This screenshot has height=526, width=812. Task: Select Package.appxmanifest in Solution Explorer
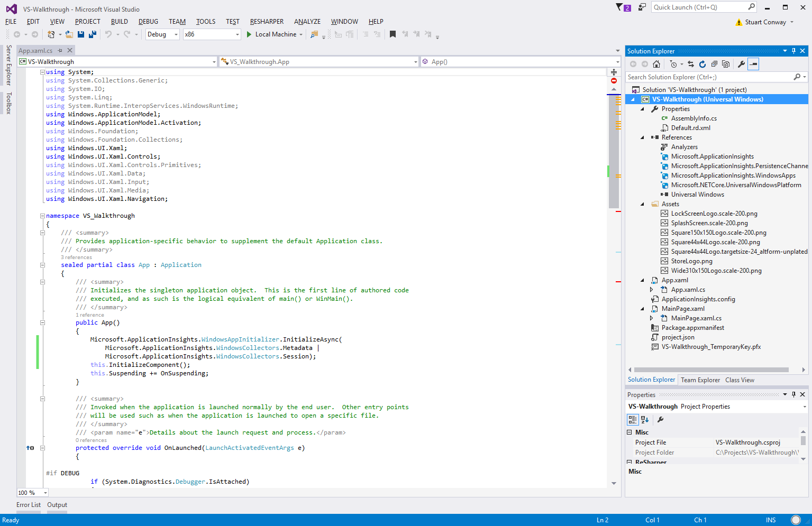point(692,328)
